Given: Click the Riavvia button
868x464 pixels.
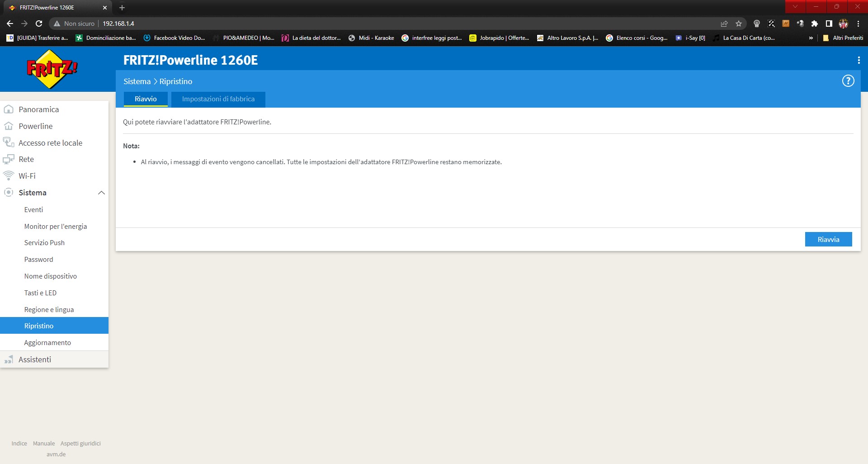Looking at the screenshot, I should pyautogui.click(x=828, y=239).
